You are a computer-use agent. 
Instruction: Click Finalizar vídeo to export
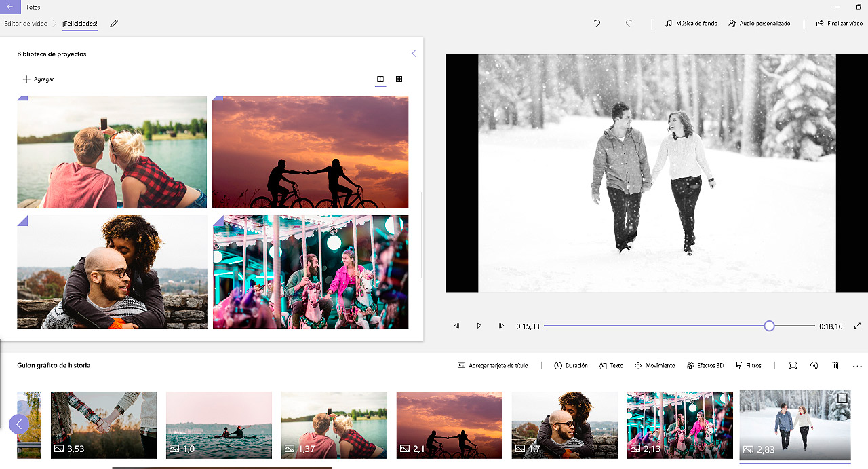coord(838,22)
